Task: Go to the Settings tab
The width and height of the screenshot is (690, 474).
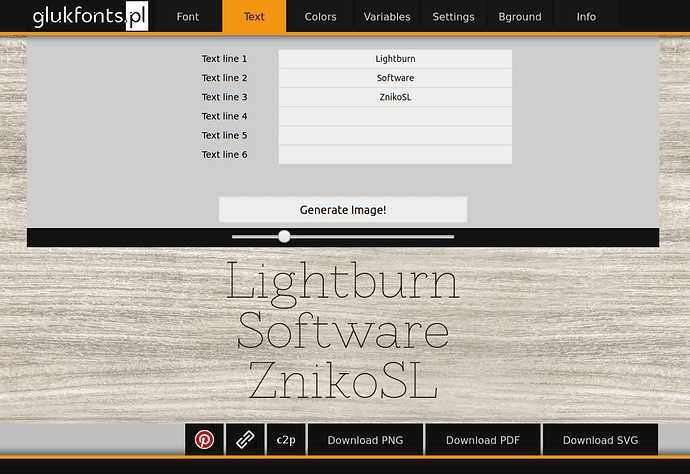Action: (x=453, y=16)
